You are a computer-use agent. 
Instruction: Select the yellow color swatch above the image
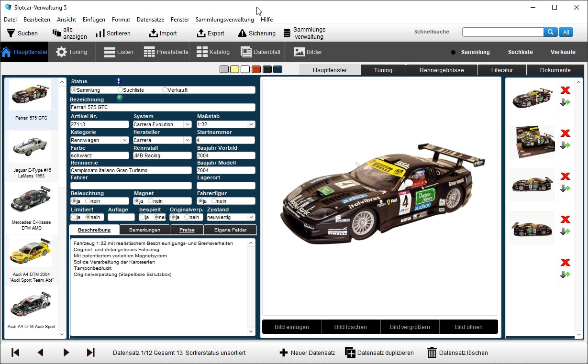(x=234, y=70)
